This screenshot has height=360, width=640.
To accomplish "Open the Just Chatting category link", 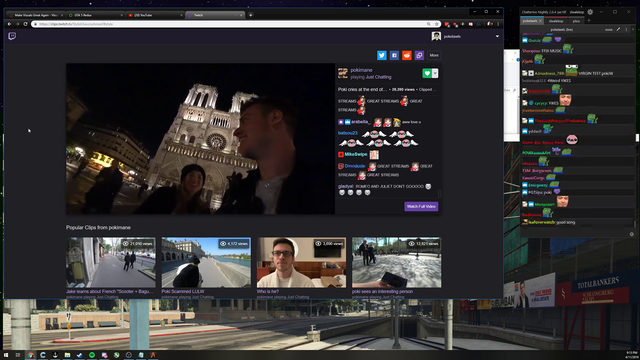I will pos(378,77).
